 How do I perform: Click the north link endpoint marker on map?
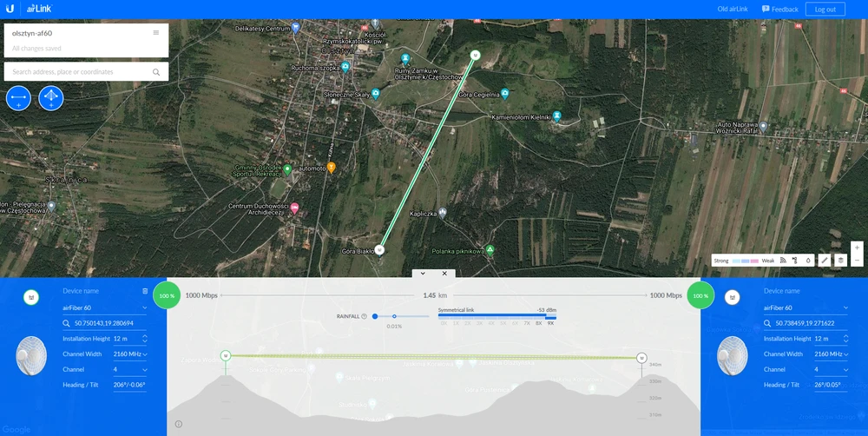[x=475, y=55]
